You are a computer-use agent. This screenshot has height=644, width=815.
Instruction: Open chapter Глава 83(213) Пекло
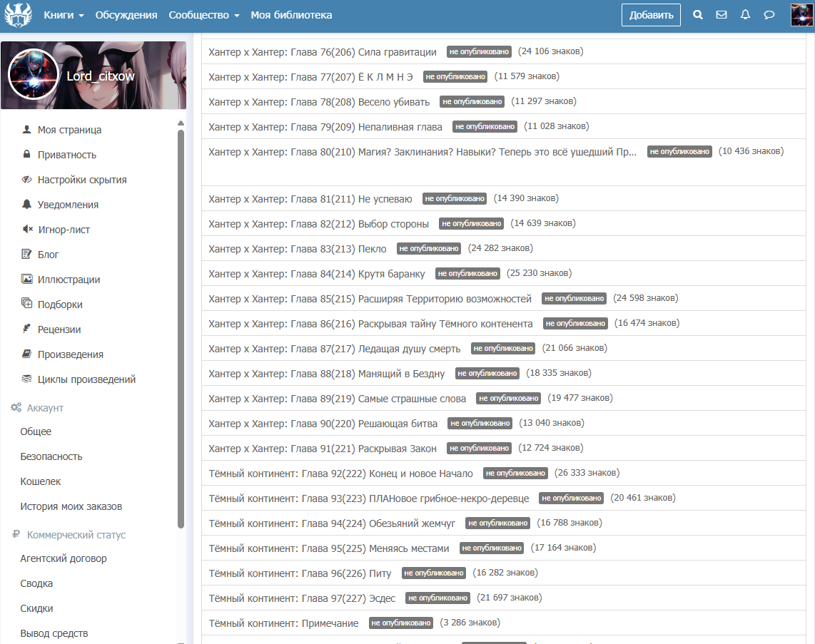coord(298,249)
